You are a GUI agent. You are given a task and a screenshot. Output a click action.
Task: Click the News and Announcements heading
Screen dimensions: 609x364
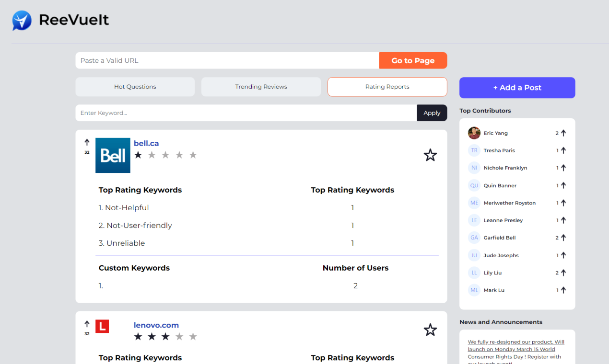point(501,322)
